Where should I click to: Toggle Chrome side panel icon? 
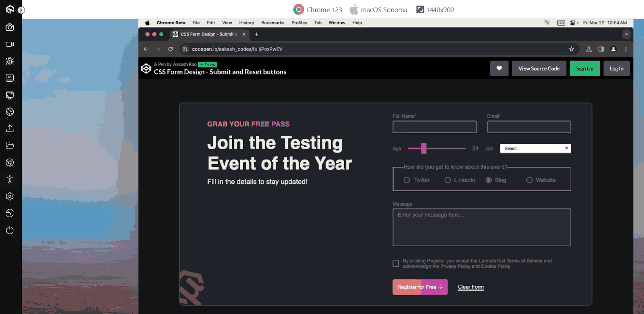coord(601,49)
